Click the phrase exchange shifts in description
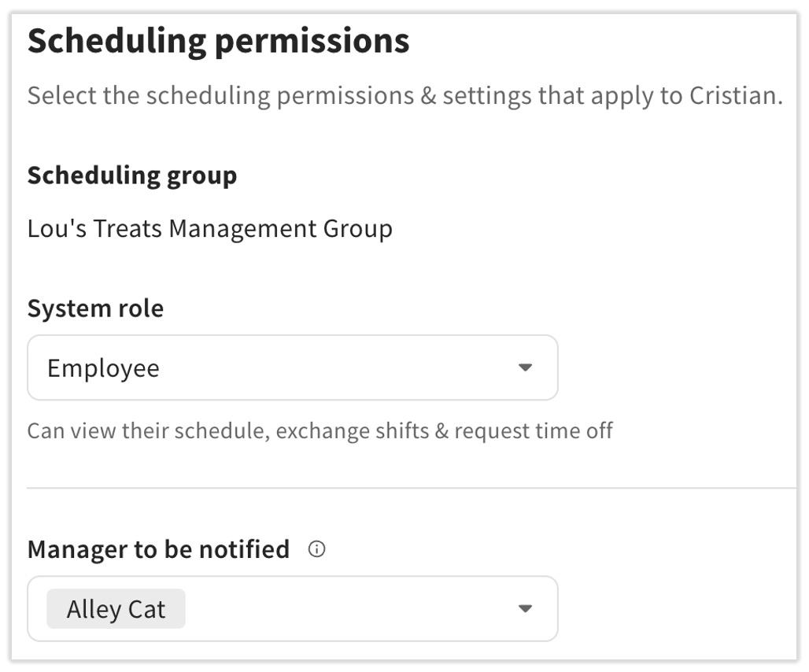Screen dimensions: 809x672 (x=353, y=430)
